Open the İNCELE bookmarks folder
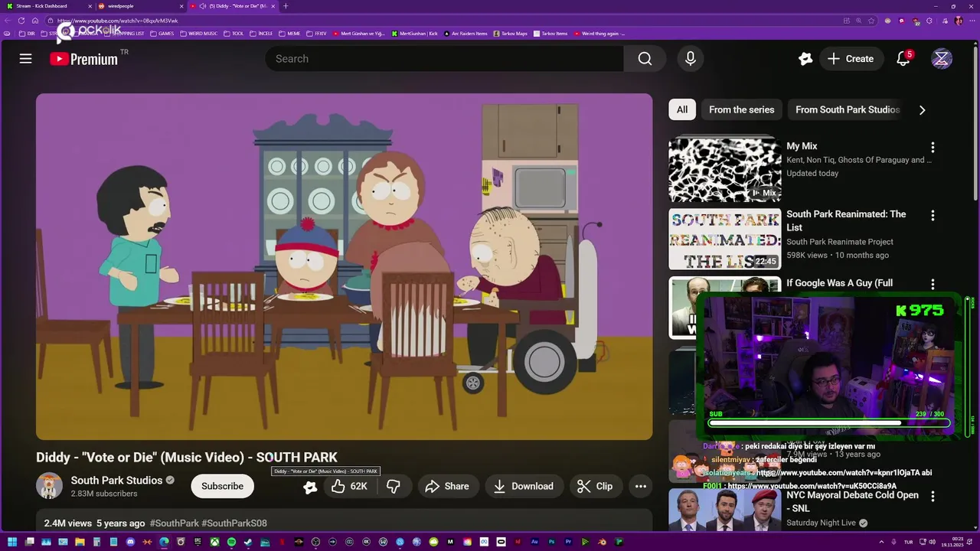Image resolution: width=980 pixels, height=551 pixels. pyautogui.click(x=261, y=34)
